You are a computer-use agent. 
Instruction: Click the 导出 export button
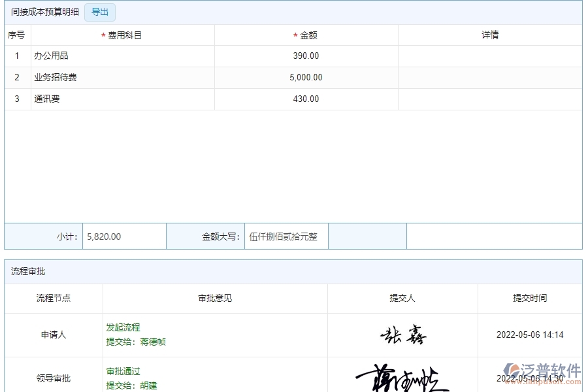pyautogui.click(x=99, y=12)
